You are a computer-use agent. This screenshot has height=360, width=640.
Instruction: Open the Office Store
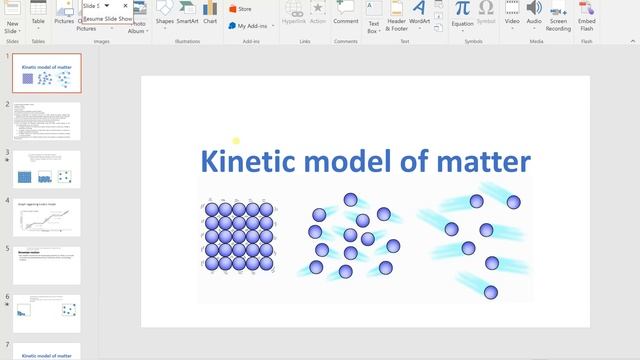(x=240, y=9)
